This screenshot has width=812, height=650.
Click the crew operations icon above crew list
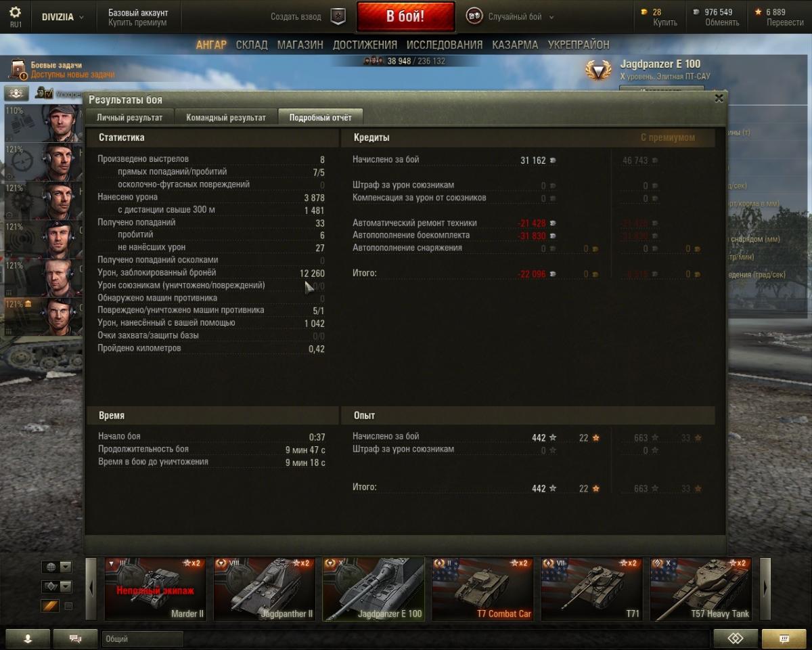pos(16,93)
